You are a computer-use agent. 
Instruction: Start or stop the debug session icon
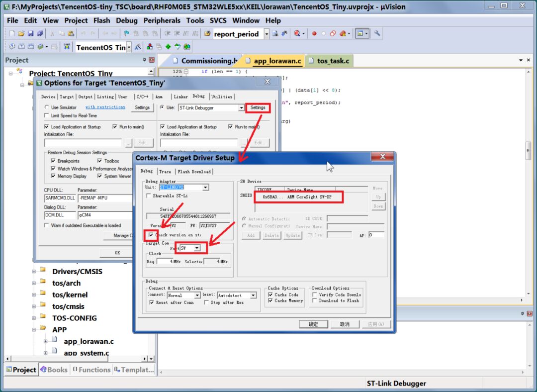click(297, 34)
